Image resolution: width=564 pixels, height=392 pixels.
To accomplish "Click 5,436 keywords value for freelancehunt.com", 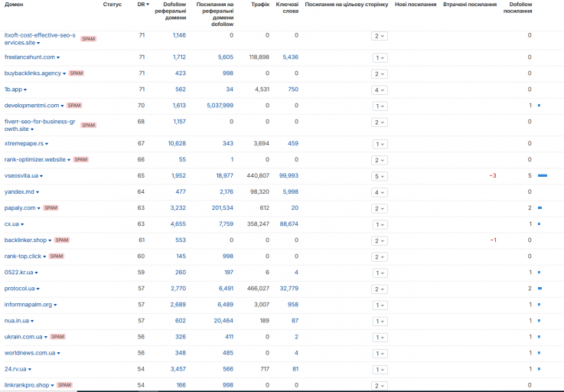I will tap(290, 57).
